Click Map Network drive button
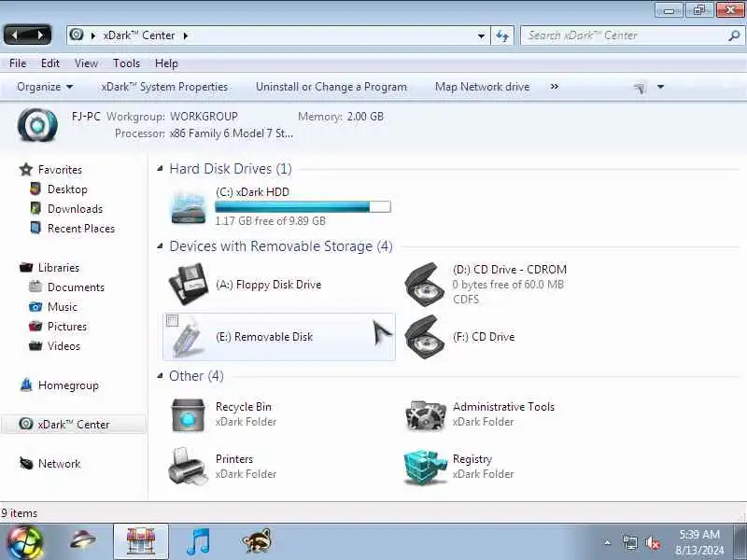Screen dimensions: 747x560 pos(482,87)
